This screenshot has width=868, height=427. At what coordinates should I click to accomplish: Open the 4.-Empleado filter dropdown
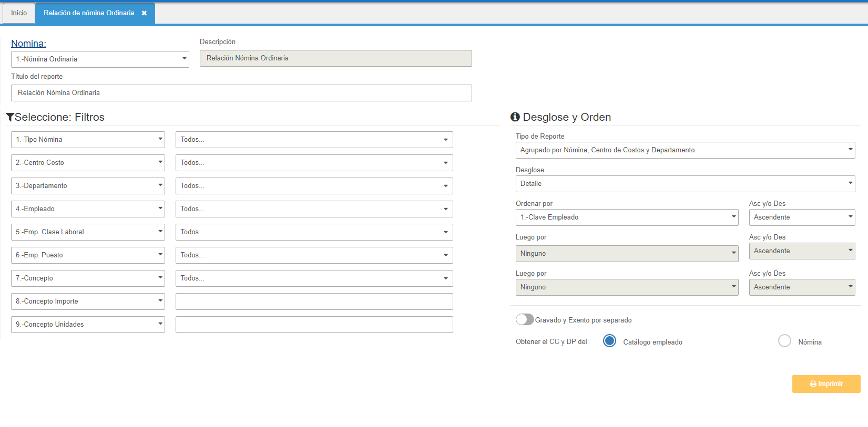click(88, 209)
